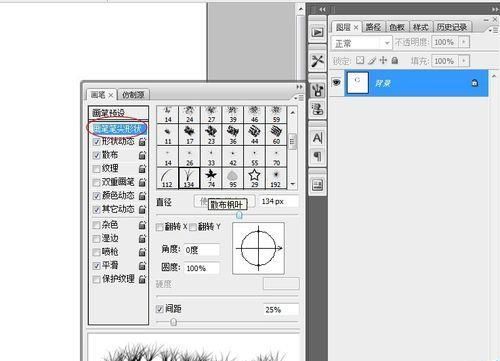Toggle lock icon beside 颜色动态
The width and height of the screenshot is (500, 361).
(142, 196)
